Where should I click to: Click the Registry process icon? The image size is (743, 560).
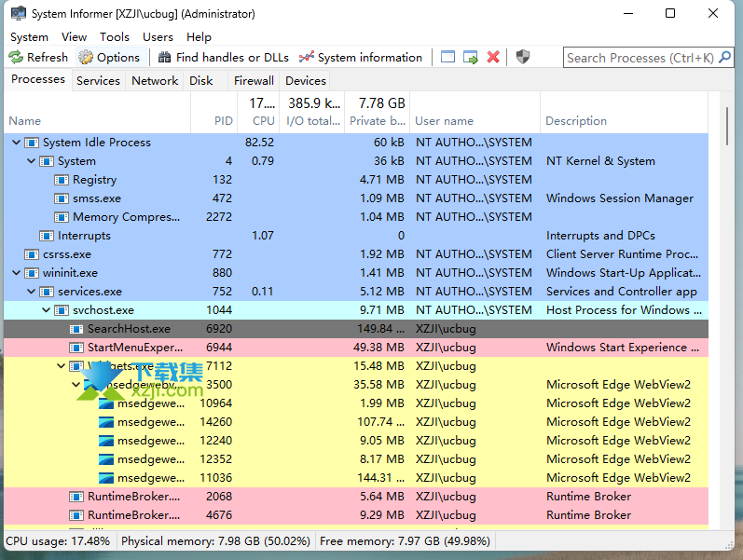click(62, 180)
